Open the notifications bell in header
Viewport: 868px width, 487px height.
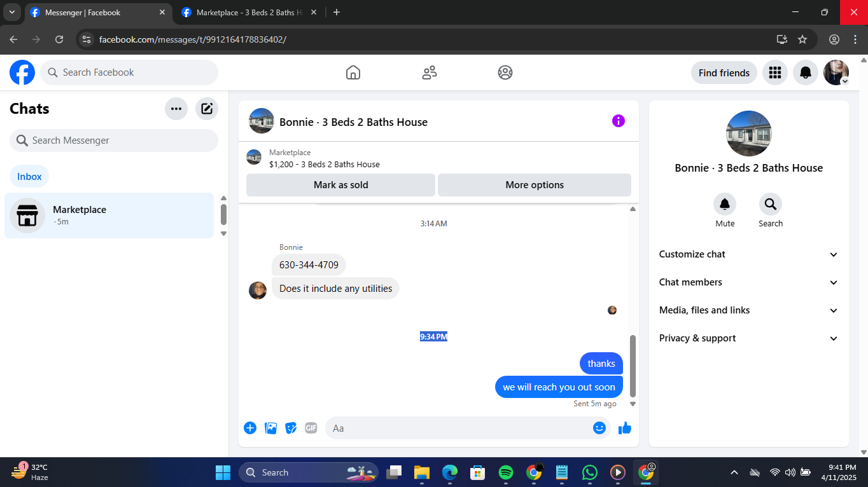[x=806, y=72]
